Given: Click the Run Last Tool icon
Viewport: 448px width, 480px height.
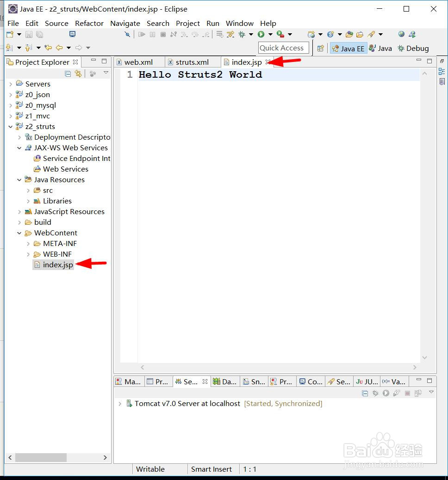Looking at the screenshot, I should coord(280,34).
